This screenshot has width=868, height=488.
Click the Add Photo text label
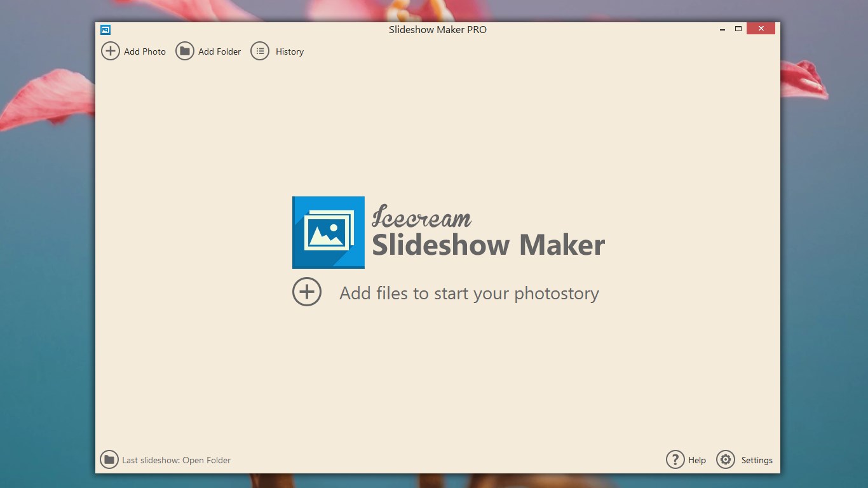point(145,52)
